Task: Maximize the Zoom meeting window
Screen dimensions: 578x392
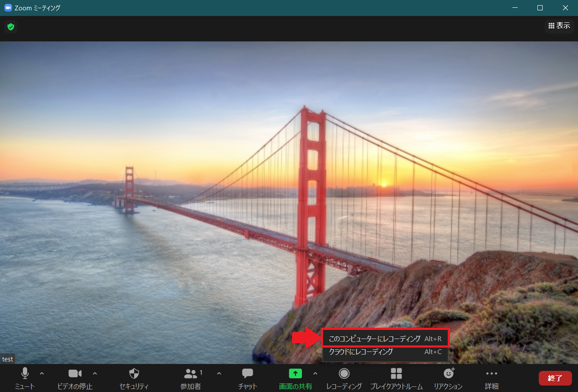Action: pos(540,8)
